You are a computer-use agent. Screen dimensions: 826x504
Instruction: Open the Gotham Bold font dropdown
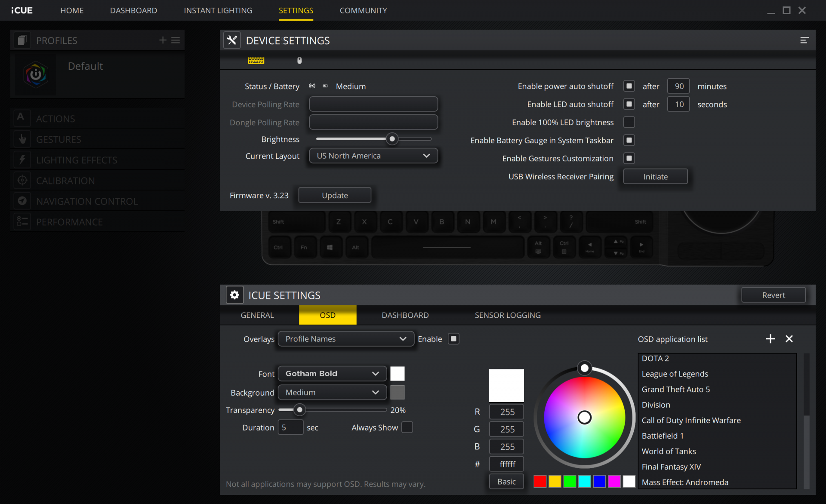[332, 374]
